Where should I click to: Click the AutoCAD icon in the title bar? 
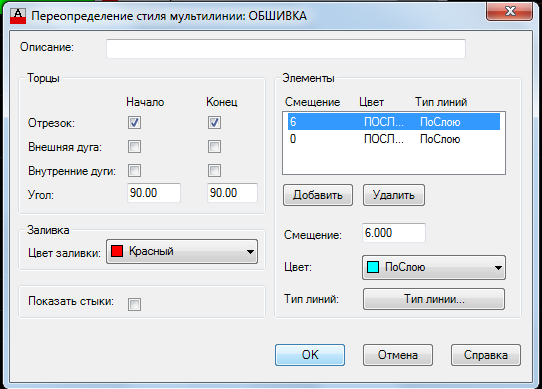[18, 16]
